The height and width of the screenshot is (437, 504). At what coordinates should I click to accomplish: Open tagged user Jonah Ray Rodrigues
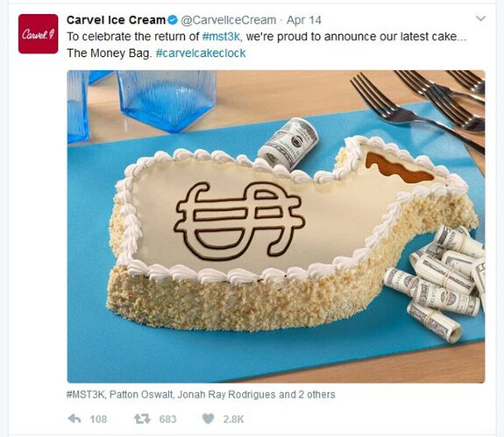(x=226, y=394)
